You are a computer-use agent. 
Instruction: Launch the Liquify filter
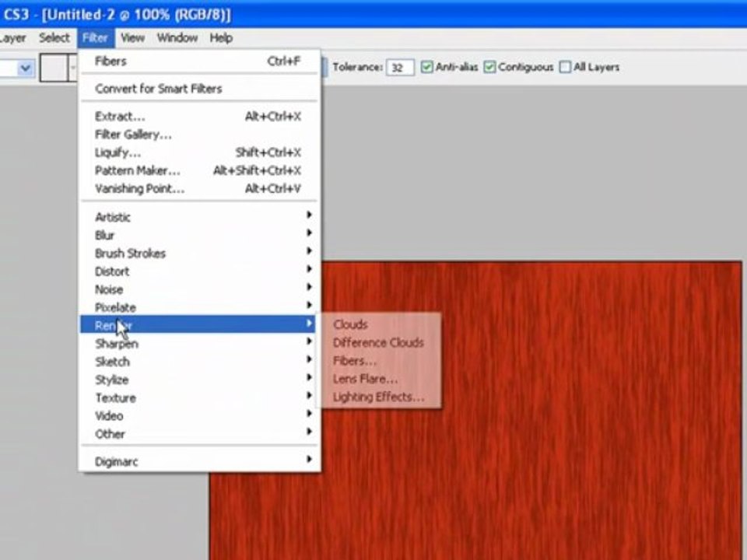tap(198, 153)
